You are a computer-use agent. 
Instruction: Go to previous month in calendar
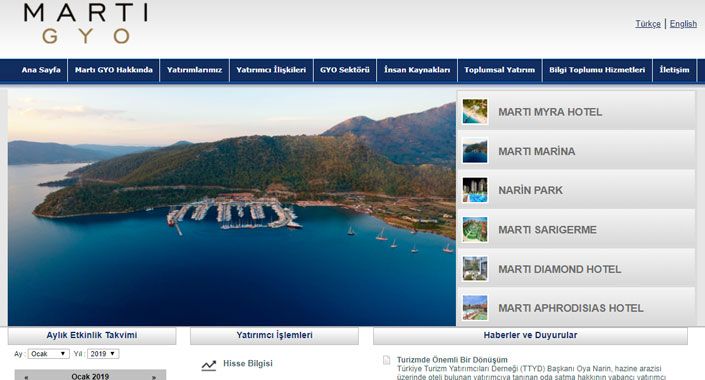click(26, 377)
